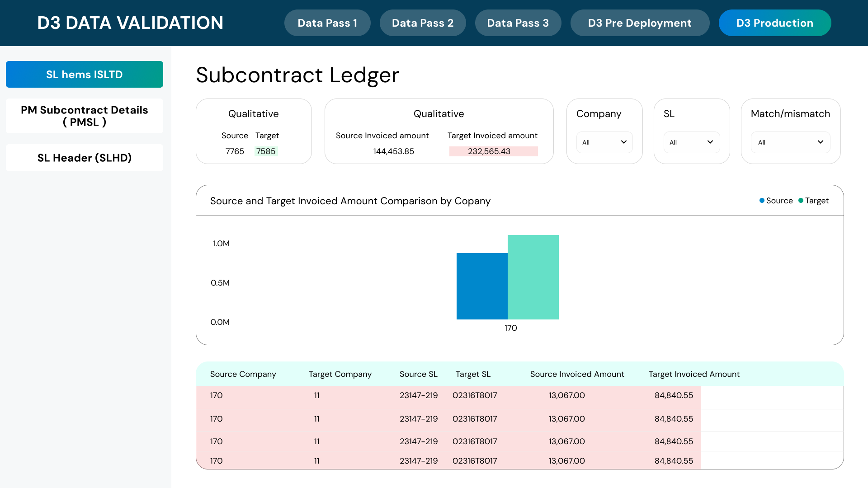This screenshot has height=488, width=868.
Task: Click the Source SL column header
Action: click(419, 374)
